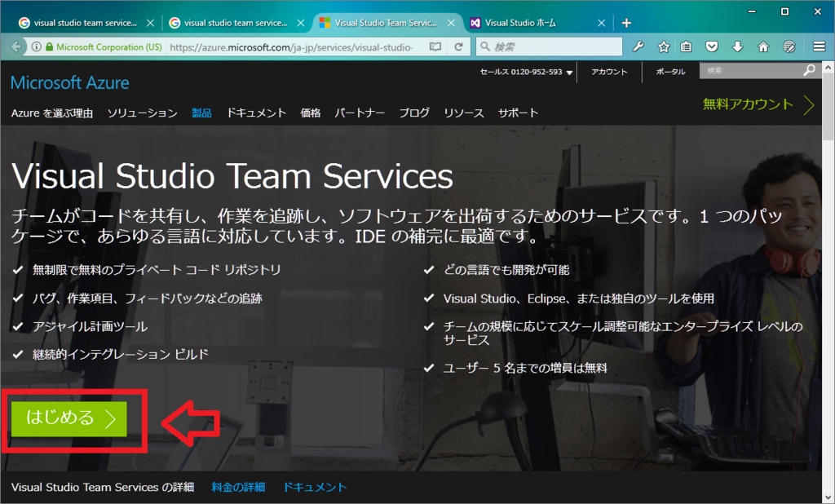The image size is (835, 504).
Task: Click the ポータル link
Action: 670,72
